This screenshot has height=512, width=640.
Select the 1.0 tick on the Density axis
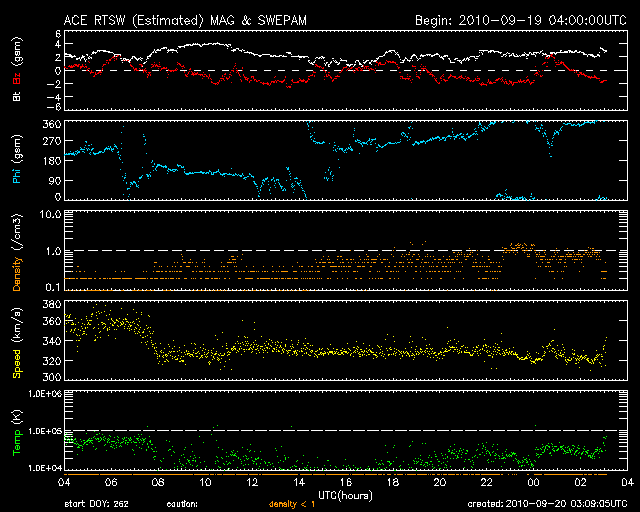(x=53, y=251)
